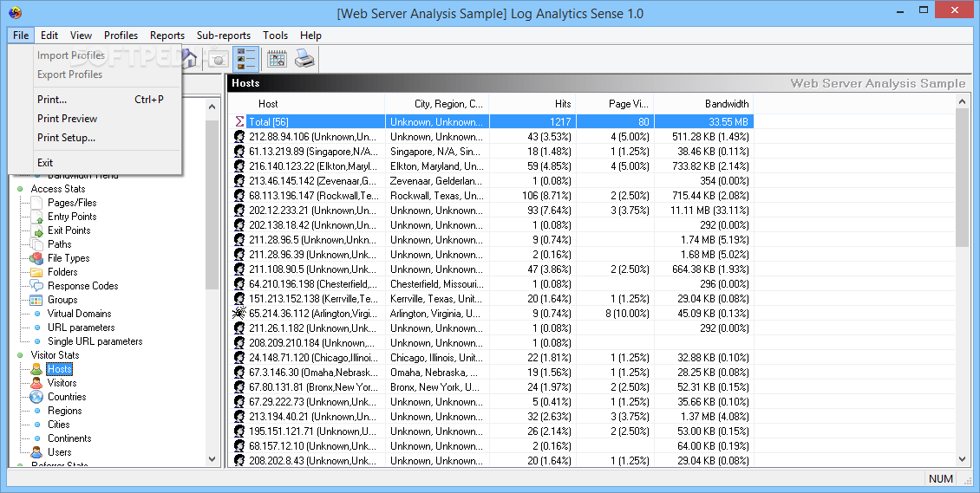Viewport: 980px width, 493px height.
Task: Click the spider icon for 65.214.36.112
Action: pos(238,314)
